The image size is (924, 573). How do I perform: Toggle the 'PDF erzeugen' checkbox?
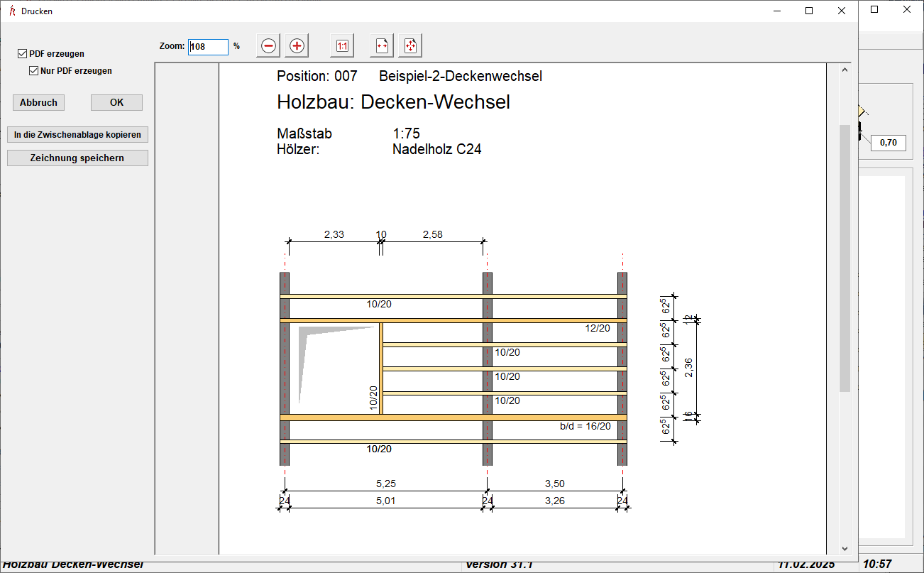point(23,54)
